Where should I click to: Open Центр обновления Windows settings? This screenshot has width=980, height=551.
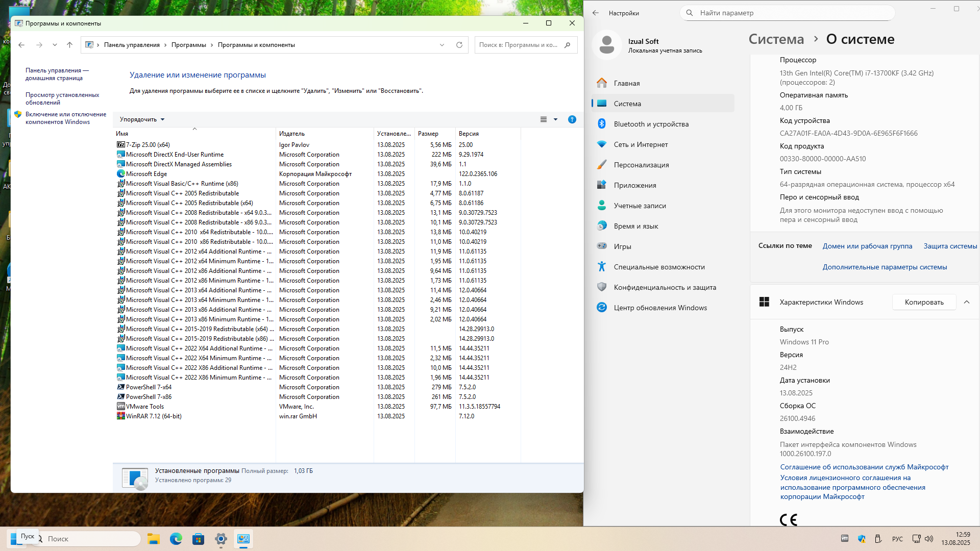(x=663, y=308)
